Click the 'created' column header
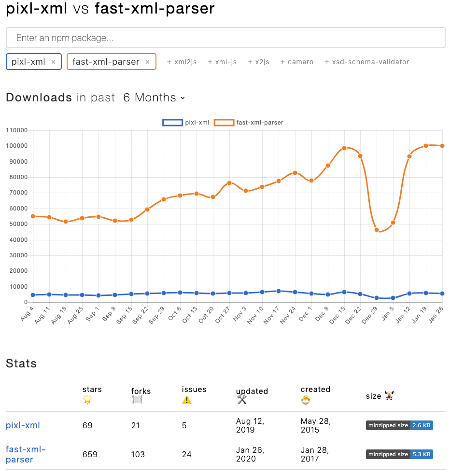Image resolution: width=450 pixels, height=476 pixels. click(315, 390)
